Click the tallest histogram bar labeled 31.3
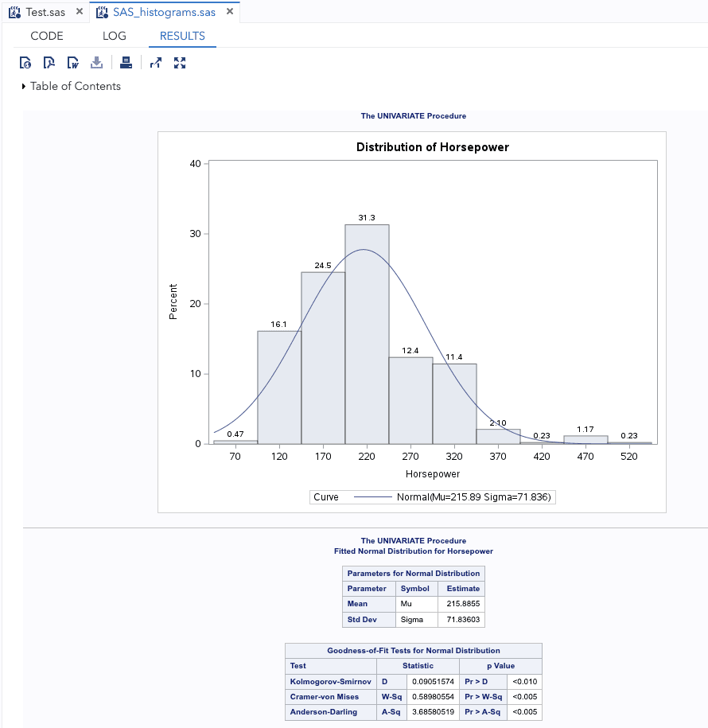This screenshot has height=728, width=708. coord(367,334)
